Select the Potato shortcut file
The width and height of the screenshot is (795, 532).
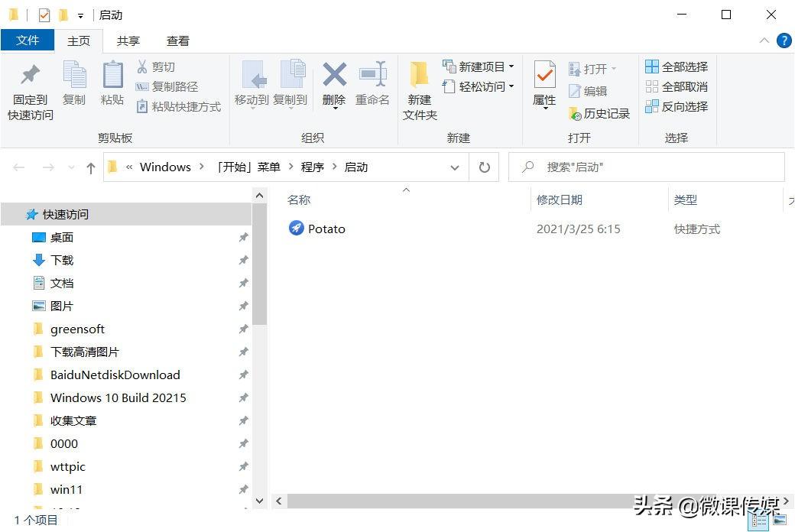click(317, 229)
